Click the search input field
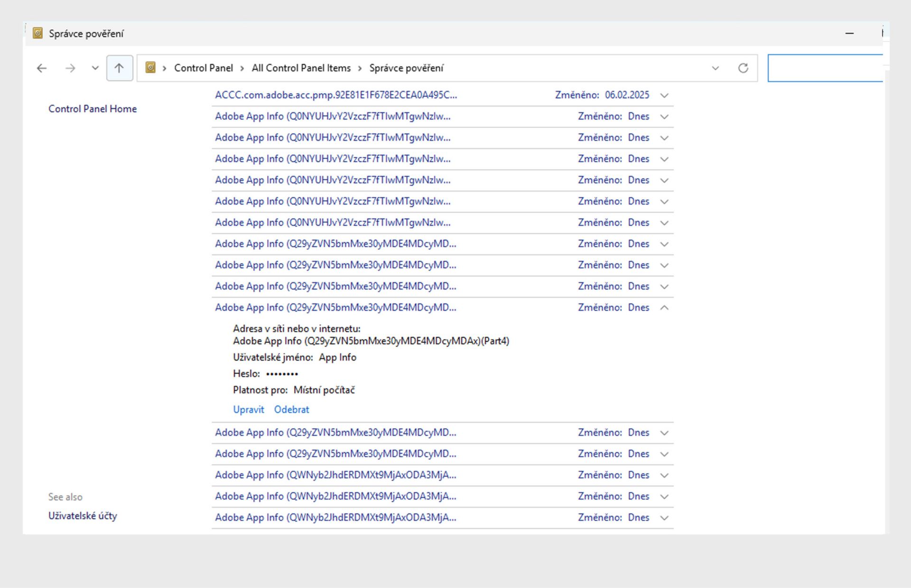The height and width of the screenshot is (588, 911). click(x=825, y=68)
